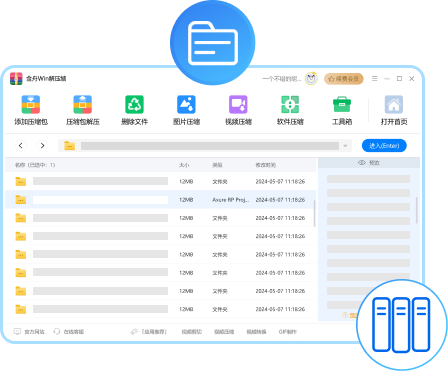
Task: Open the 软件压缩 software compression tool
Action: click(x=290, y=105)
